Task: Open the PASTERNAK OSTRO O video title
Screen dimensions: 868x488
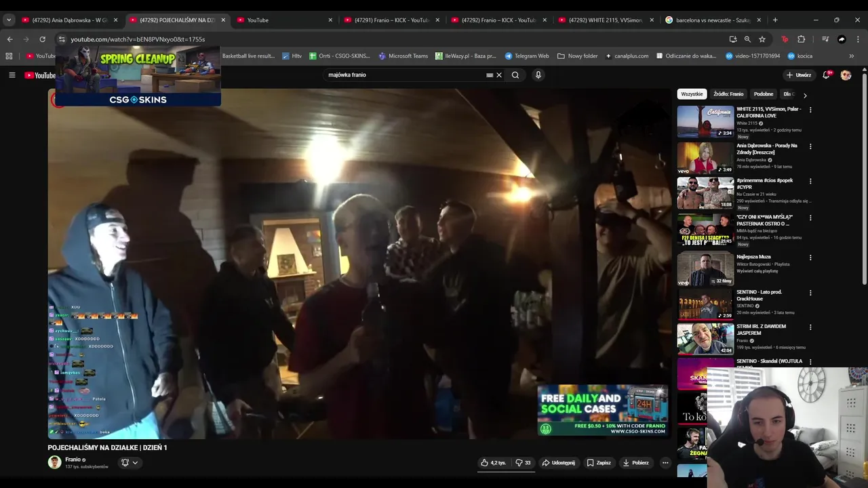Action: (x=764, y=220)
